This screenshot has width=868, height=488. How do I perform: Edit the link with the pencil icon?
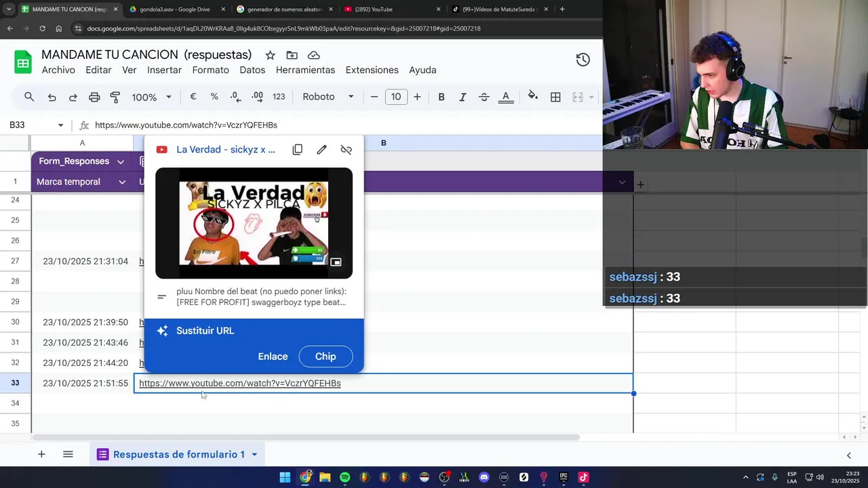pos(322,150)
